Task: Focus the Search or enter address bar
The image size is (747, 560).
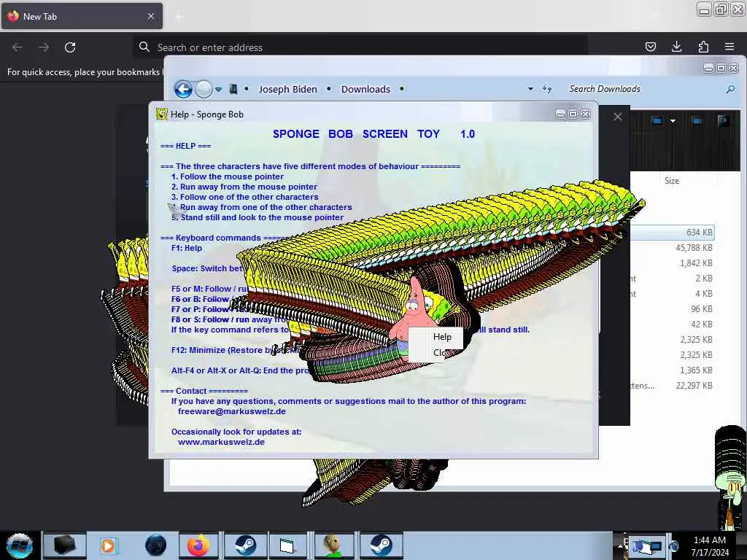Action: (360, 47)
